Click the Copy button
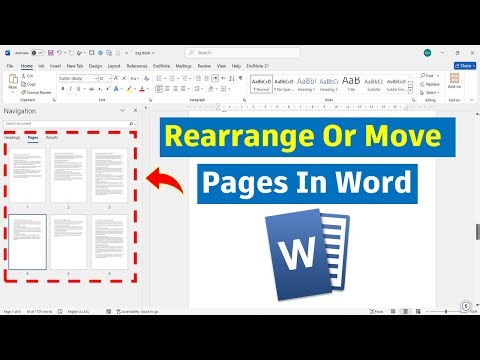Viewport: 480px width, 360px height. tap(28, 84)
